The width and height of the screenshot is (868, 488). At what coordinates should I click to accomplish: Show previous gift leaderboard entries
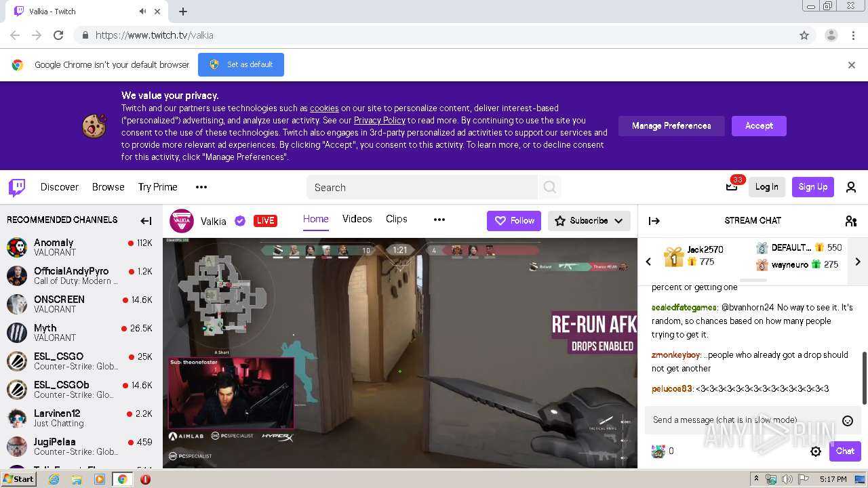648,262
